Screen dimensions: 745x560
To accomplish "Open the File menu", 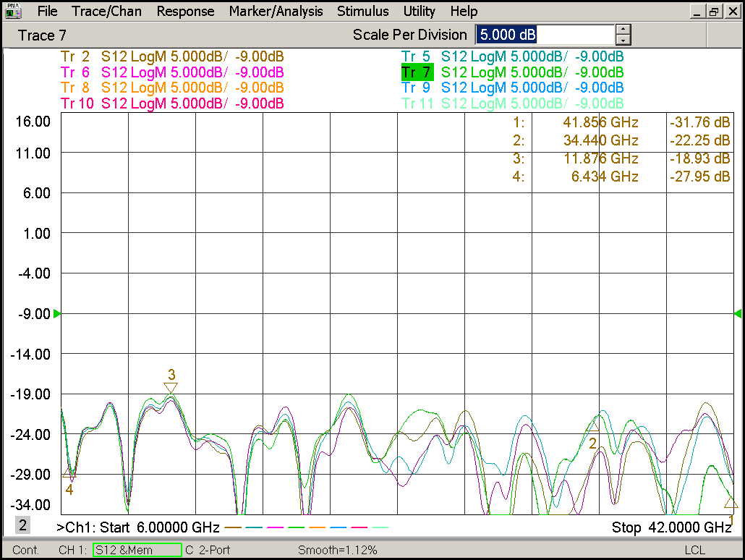I will [x=47, y=11].
